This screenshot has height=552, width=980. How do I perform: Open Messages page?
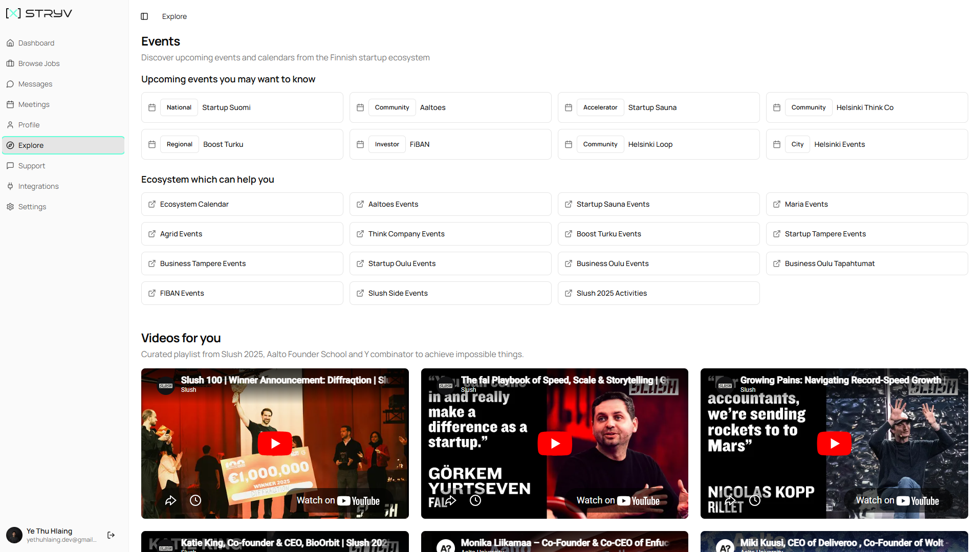(63, 84)
